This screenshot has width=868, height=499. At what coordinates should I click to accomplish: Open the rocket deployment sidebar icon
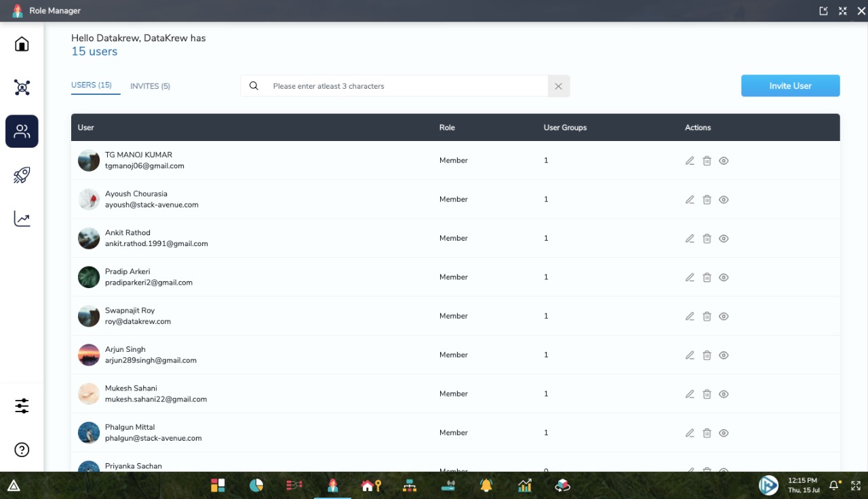(x=22, y=174)
